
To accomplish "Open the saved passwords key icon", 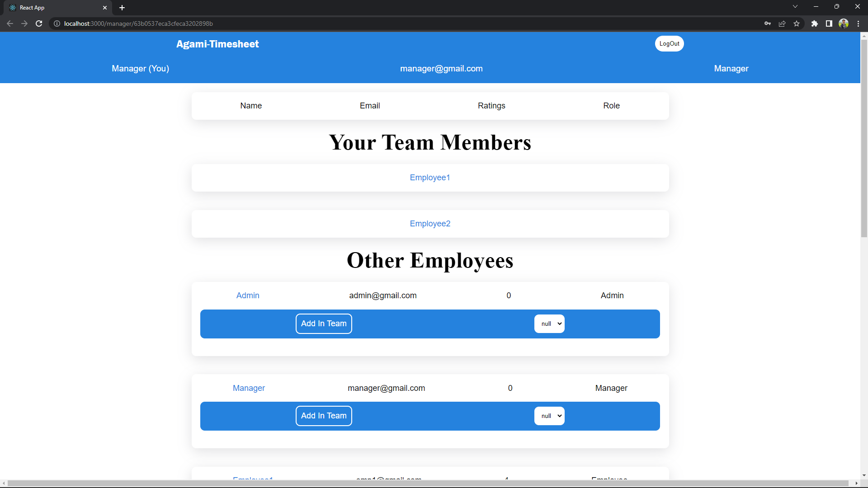I will tap(768, 23).
